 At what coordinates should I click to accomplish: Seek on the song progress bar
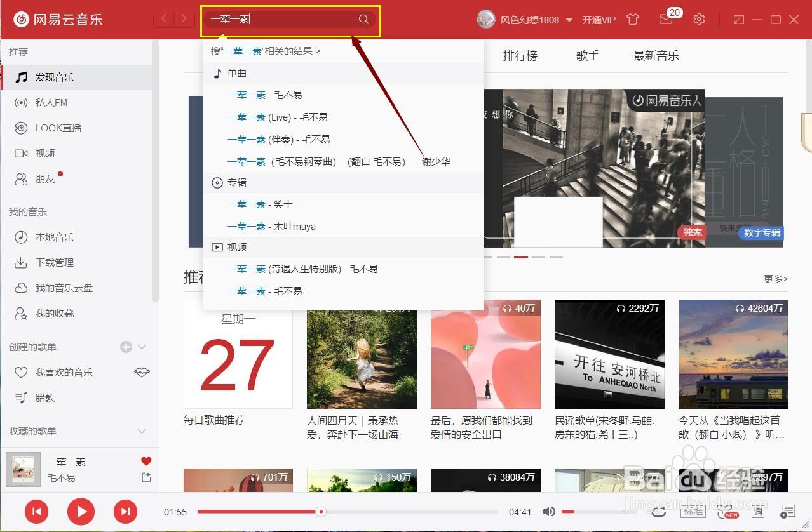click(348, 511)
